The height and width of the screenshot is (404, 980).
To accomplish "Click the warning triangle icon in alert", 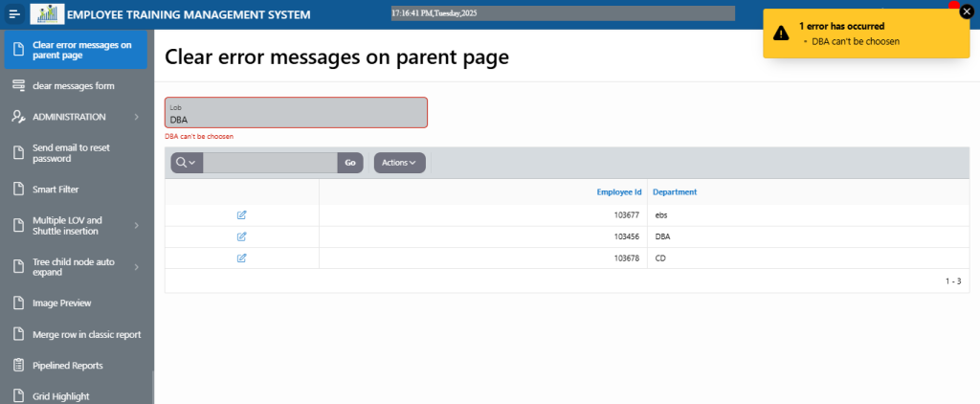I will click(x=781, y=33).
